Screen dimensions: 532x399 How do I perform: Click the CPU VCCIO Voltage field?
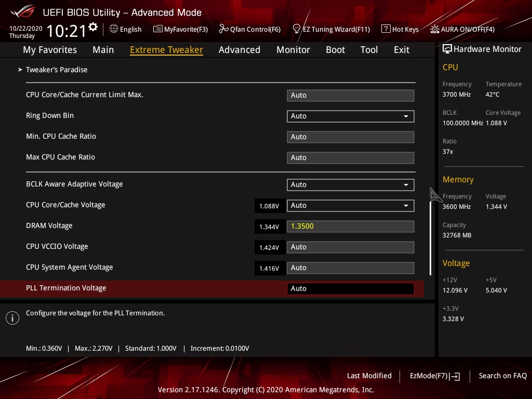pyautogui.click(x=351, y=247)
